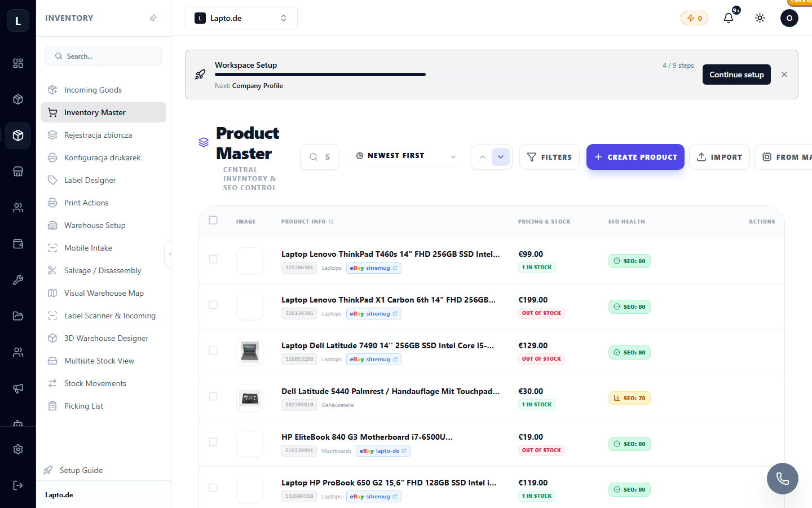Open the dashboard grid icon in left rail
This screenshot has width=812, height=508.
point(18,63)
